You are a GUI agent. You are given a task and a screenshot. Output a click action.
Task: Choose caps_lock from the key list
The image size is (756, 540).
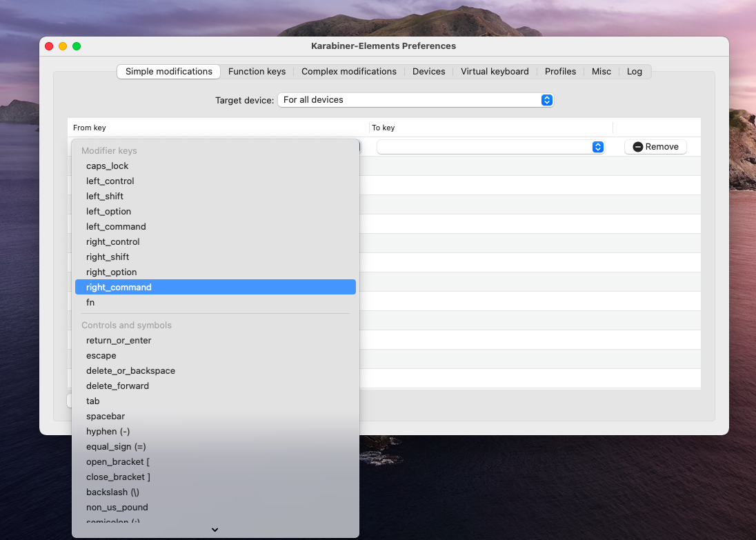[x=215, y=166]
